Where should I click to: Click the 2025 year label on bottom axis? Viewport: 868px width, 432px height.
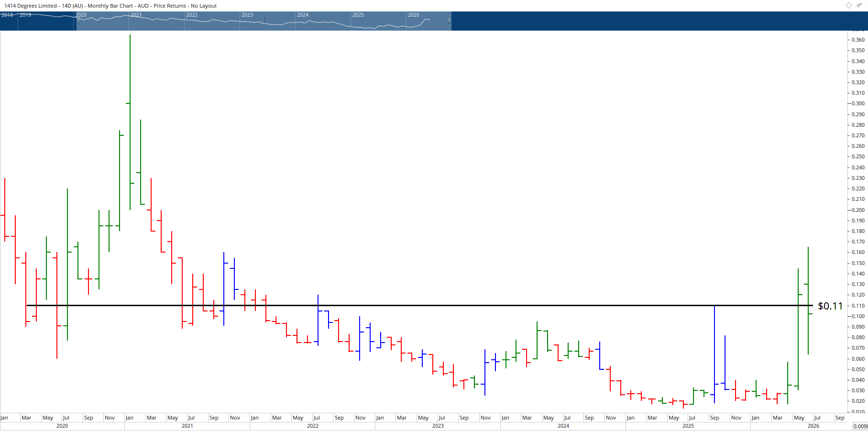(x=688, y=426)
